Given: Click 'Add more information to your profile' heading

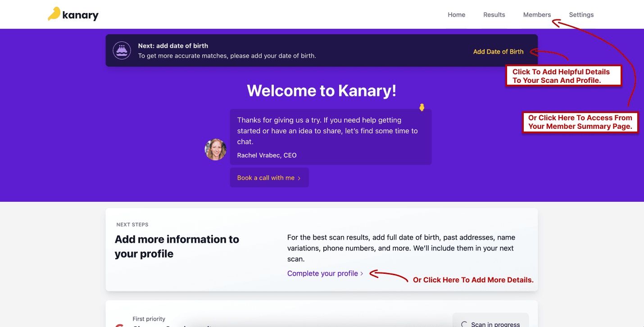Looking at the screenshot, I should point(177,246).
